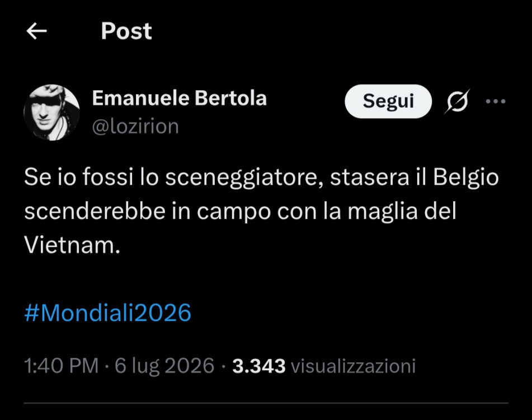Click the 3.343 view count number

[x=259, y=366]
